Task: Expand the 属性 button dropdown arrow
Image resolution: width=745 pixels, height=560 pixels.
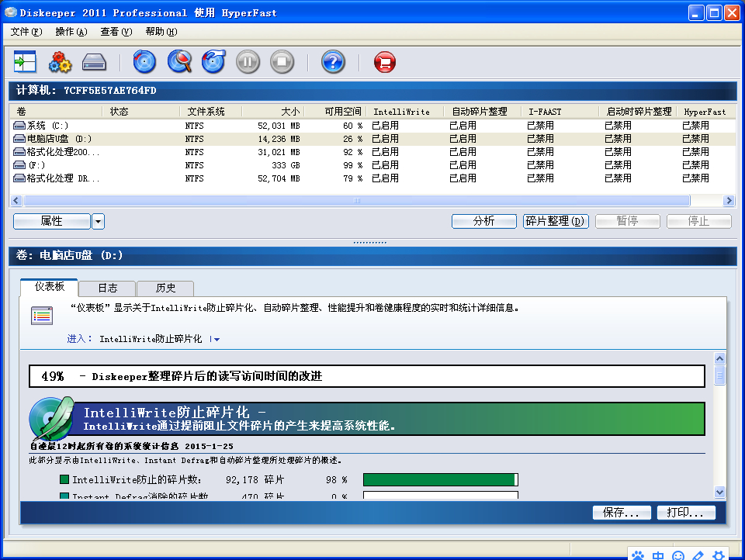Action: 98,221
